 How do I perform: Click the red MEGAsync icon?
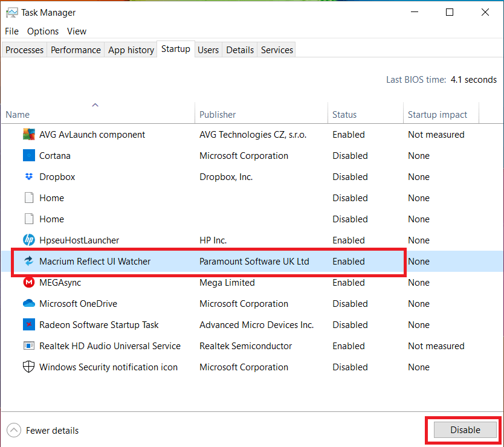click(29, 283)
